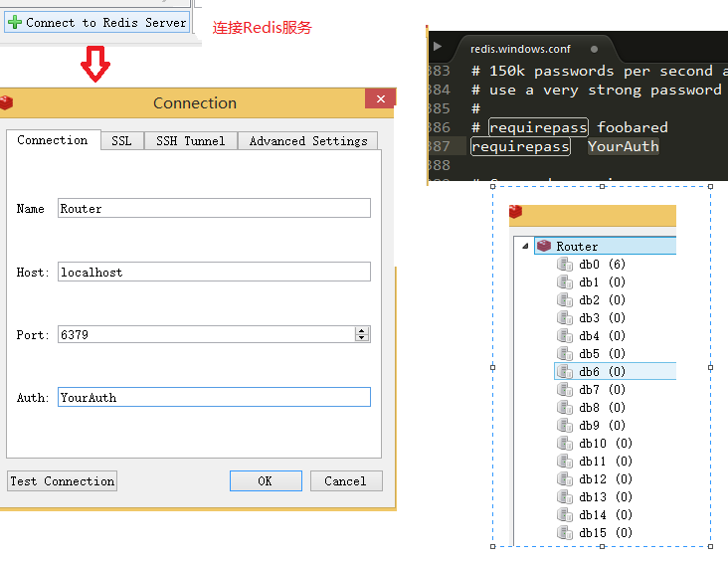The width and height of the screenshot is (728, 561).
Task: Click the tab scroll arrow in the editor
Action: point(437,47)
